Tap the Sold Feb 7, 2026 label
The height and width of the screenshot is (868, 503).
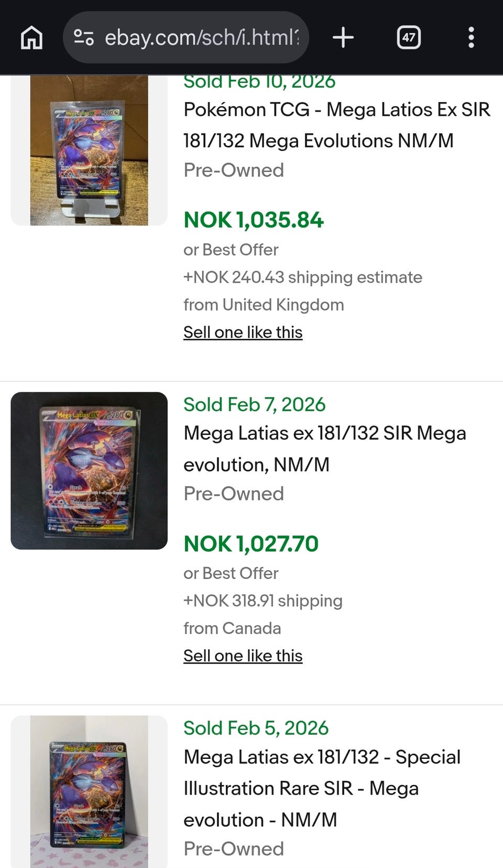point(255,404)
